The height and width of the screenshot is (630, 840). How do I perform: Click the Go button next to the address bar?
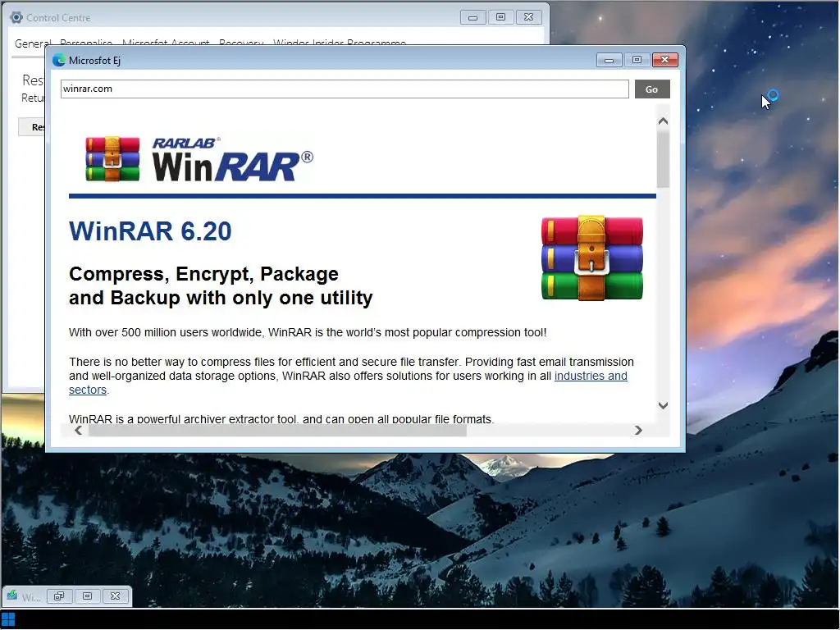tap(652, 89)
